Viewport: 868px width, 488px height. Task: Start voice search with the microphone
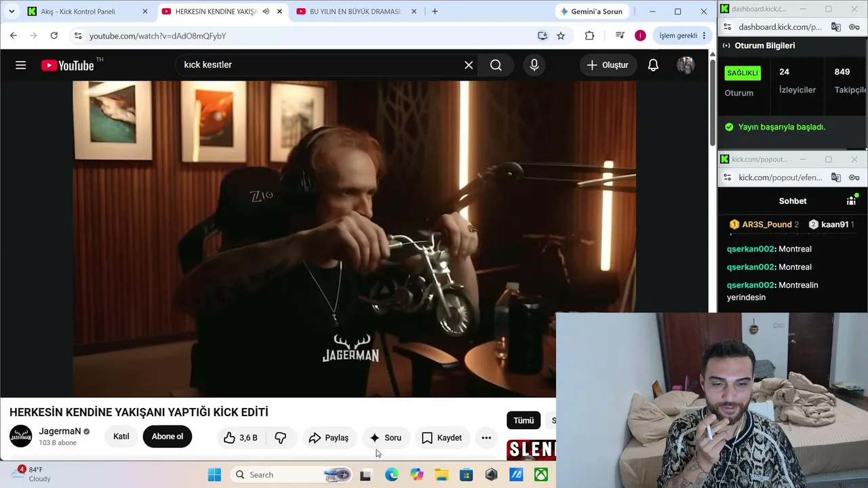pyautogui.click(x=534, y=65)
